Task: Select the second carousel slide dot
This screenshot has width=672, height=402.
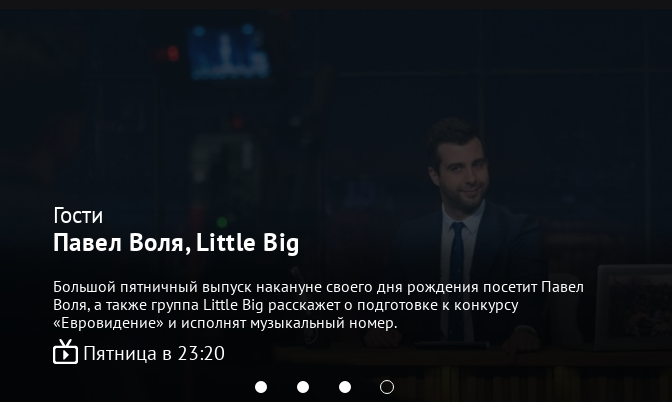Action: pos(303,387)
